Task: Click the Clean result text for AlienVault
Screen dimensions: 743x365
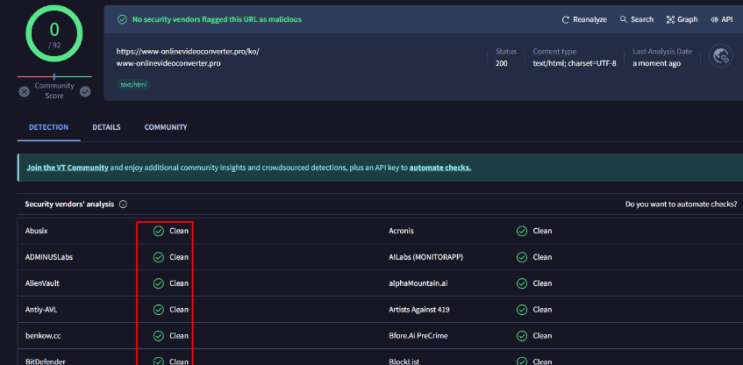Action: 179,283
